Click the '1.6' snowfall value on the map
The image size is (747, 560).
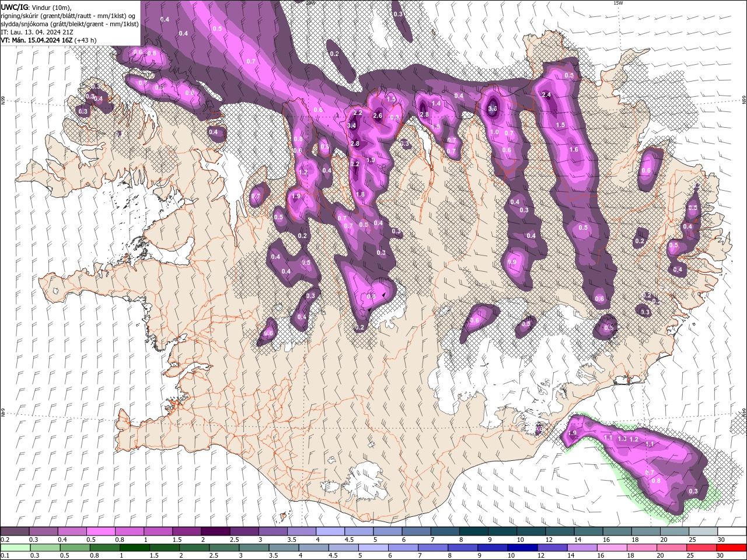click(574, 149)
